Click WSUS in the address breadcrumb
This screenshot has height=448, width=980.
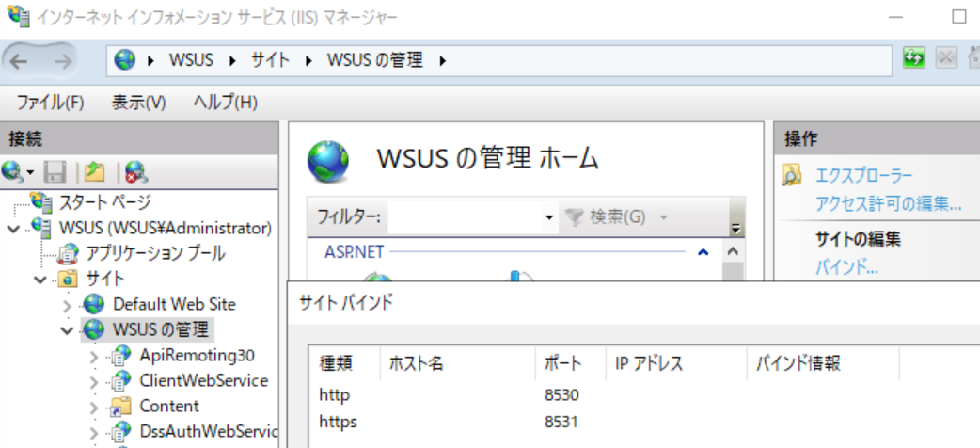[191, 60]
